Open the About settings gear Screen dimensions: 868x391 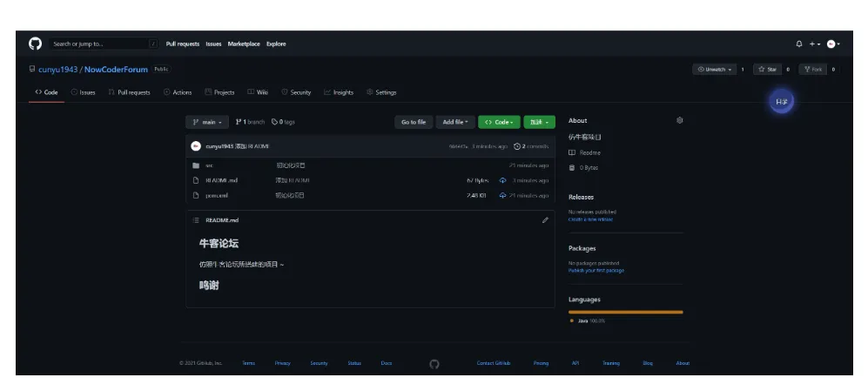680,120
